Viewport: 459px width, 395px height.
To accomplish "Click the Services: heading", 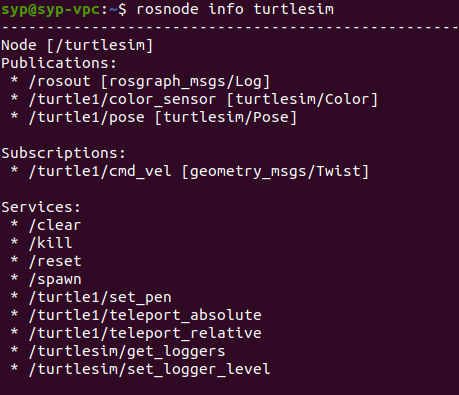I will 41,207.
